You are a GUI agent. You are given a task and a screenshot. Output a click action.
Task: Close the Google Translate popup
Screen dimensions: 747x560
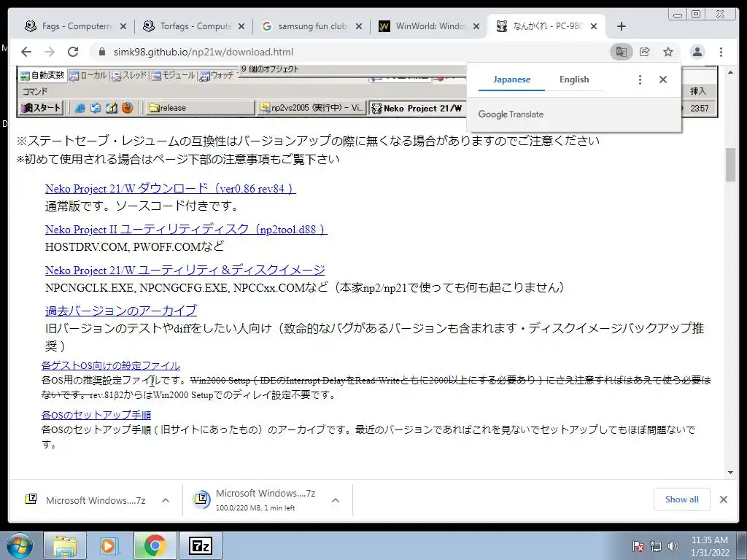(x=662, y=79)
